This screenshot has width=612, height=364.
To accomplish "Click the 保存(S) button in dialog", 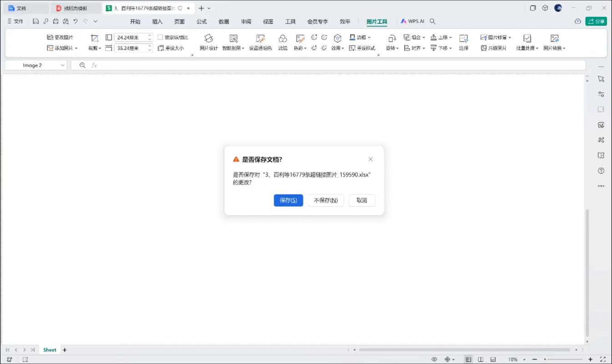I will pos(288,200).
